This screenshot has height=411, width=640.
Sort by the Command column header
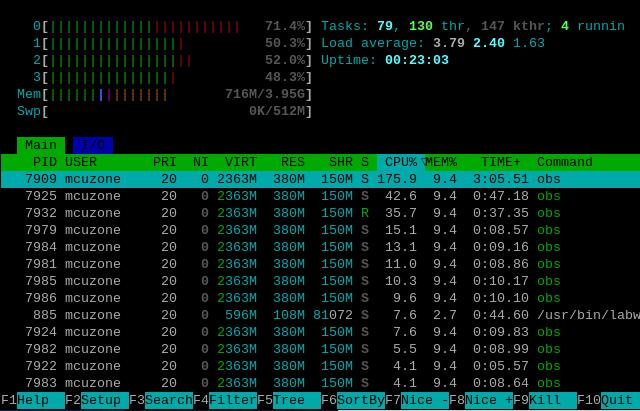coord(564,162)
